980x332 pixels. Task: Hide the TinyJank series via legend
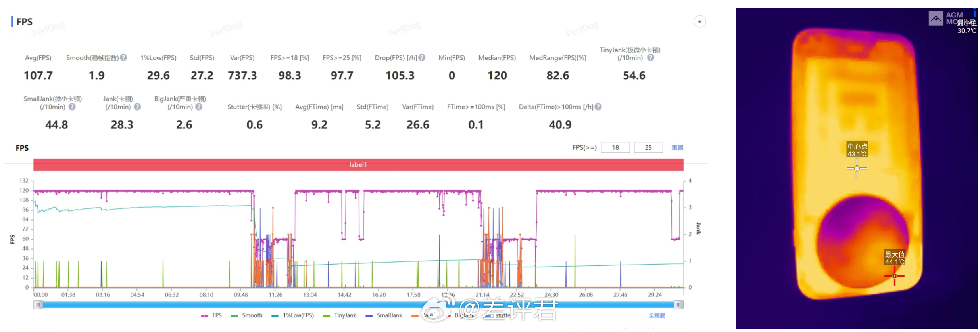340,316
